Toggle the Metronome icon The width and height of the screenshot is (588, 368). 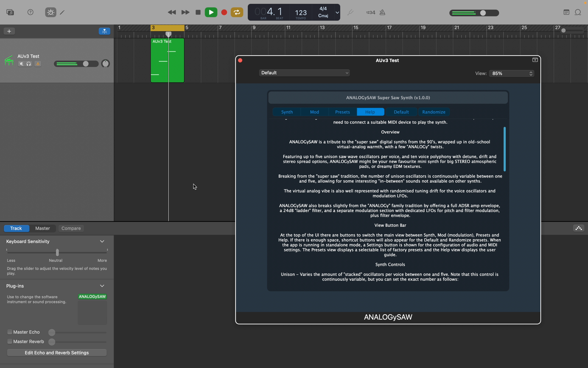click(x=382, y=12)
